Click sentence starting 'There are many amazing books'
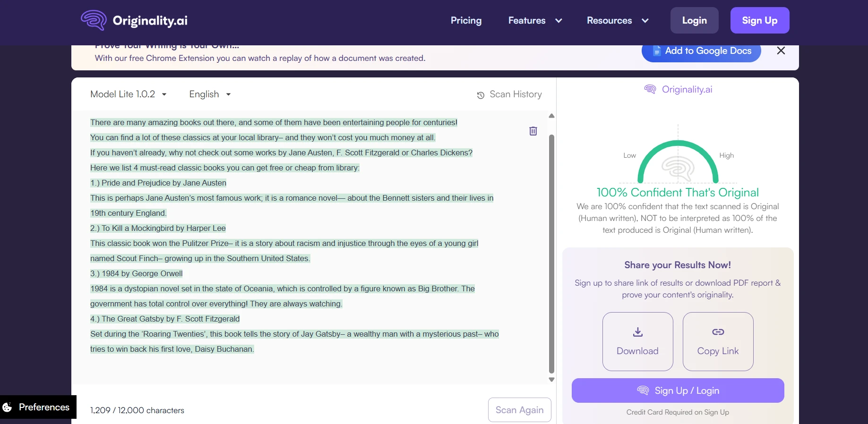 tap(274, 122)
